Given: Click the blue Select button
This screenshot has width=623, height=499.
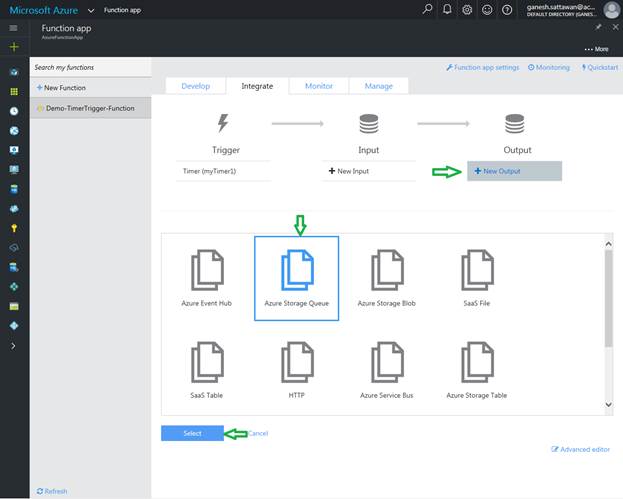Looking at the screenshot, I should click(192, 433).
